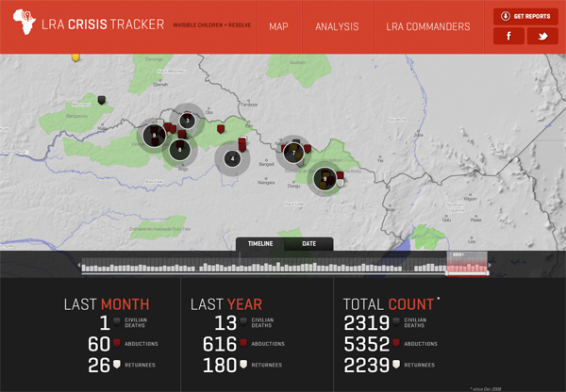Click the Last Month returnees shield icon

click(x=117, y=365)
